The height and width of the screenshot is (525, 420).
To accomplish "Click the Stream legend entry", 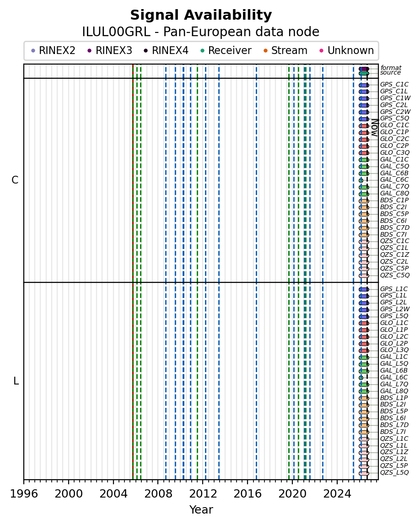I will (285, 50).
